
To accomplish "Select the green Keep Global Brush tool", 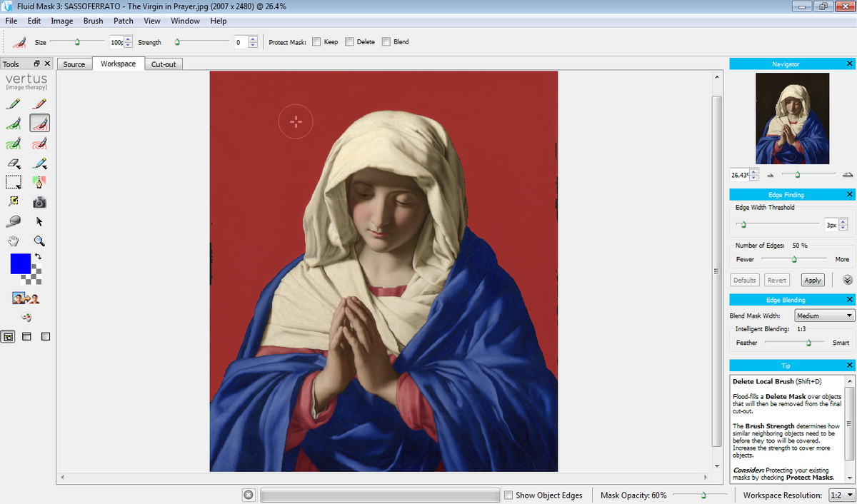I will pyautogui.click(x=13, y=143).
